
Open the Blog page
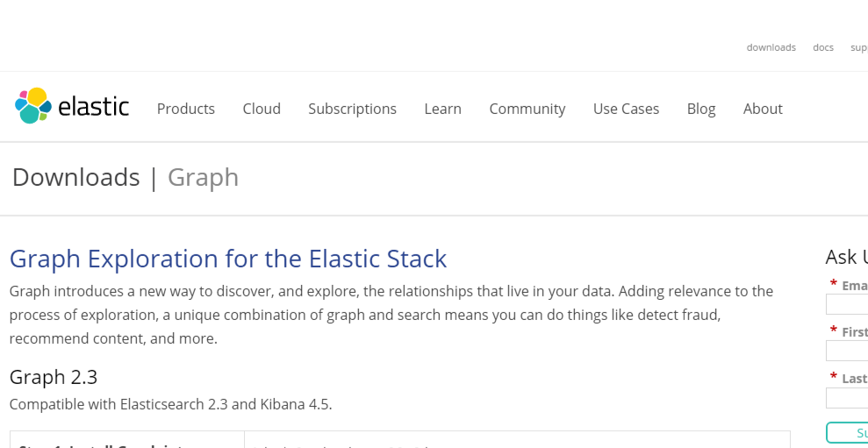[x=700, y=109]
